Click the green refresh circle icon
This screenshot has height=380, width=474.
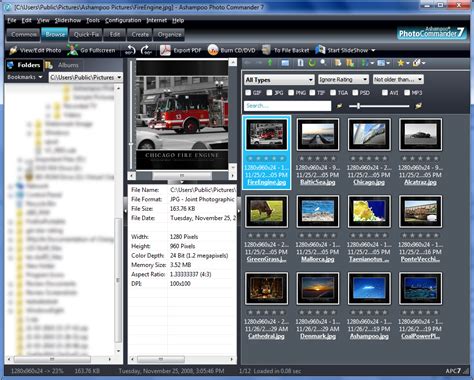(x=312, y=63)
